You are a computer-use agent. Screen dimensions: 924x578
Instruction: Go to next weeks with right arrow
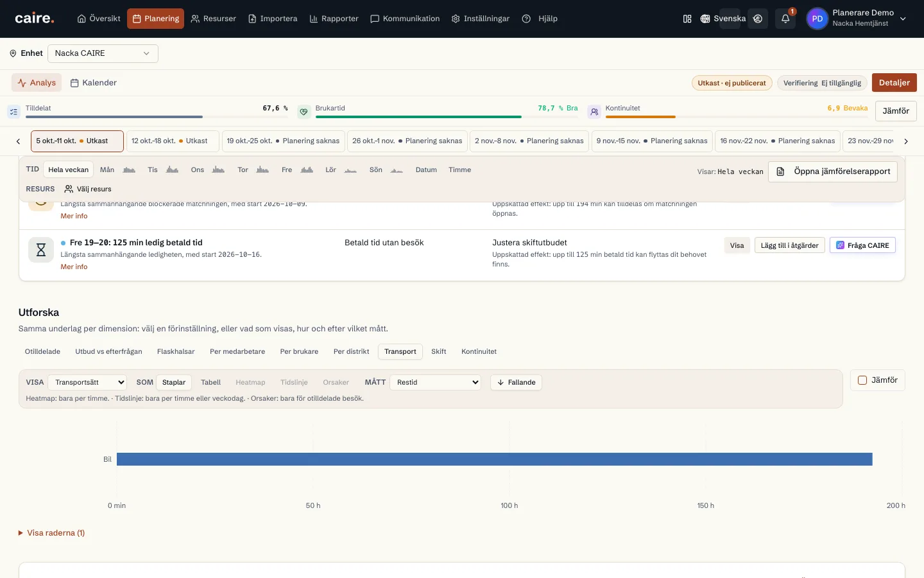point(905,141)
